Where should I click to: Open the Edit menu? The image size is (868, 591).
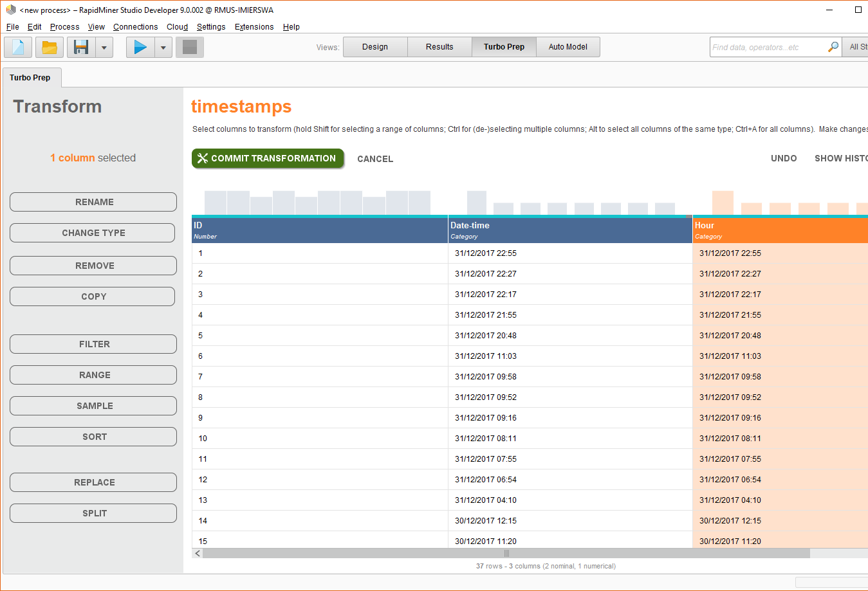point(35,27)
